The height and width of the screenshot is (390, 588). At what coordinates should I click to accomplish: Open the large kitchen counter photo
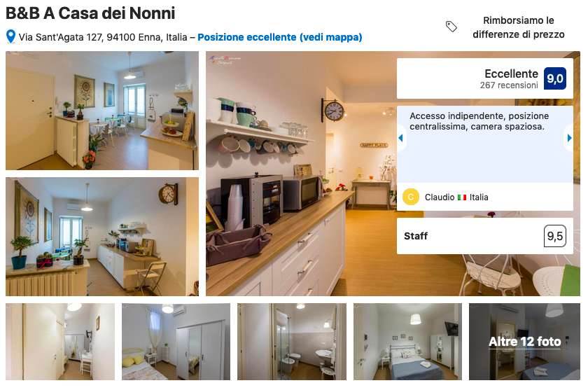[x=301, y=174]
